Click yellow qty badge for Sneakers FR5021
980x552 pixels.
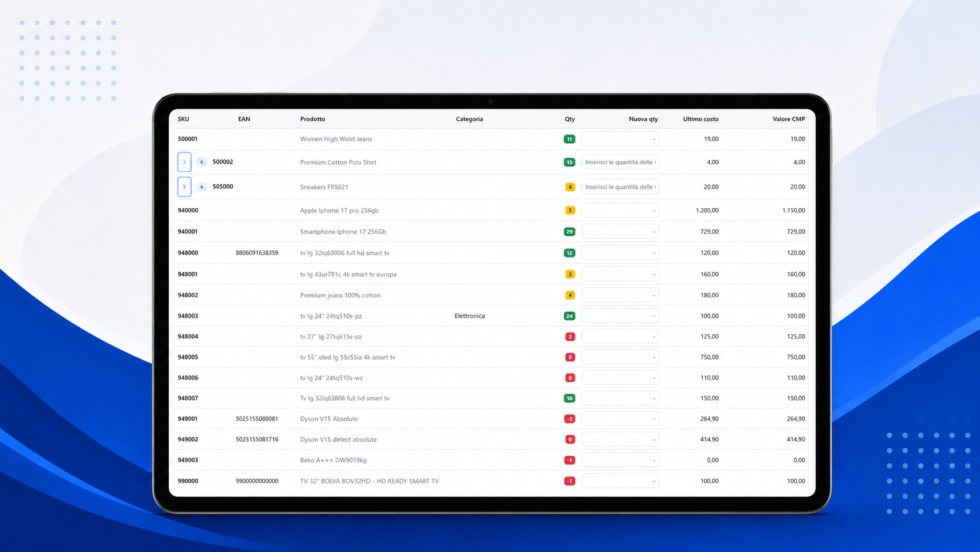pyautogui.click(x=570, y=187)
